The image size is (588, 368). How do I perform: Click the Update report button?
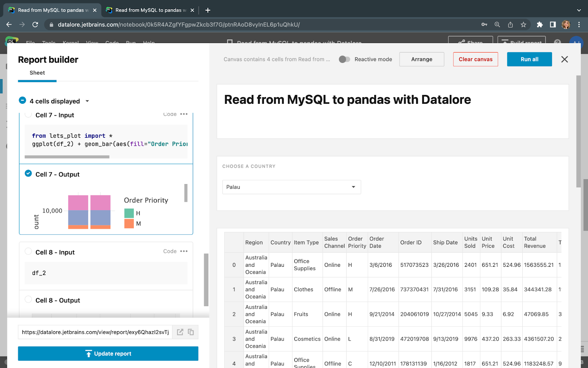point(108,354)
